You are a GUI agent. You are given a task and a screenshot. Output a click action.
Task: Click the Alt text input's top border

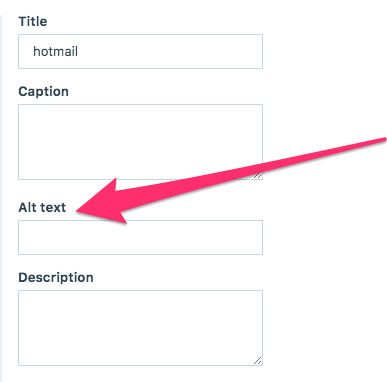140,220
